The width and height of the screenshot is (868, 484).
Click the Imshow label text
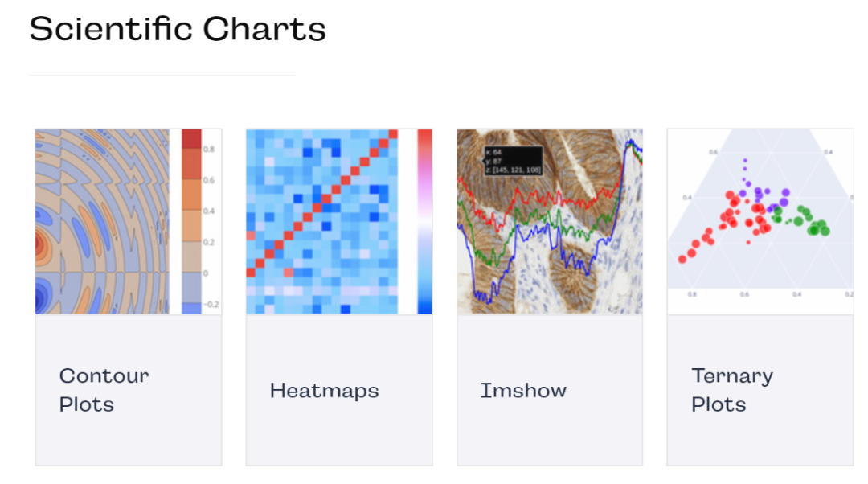coord(523,391)
